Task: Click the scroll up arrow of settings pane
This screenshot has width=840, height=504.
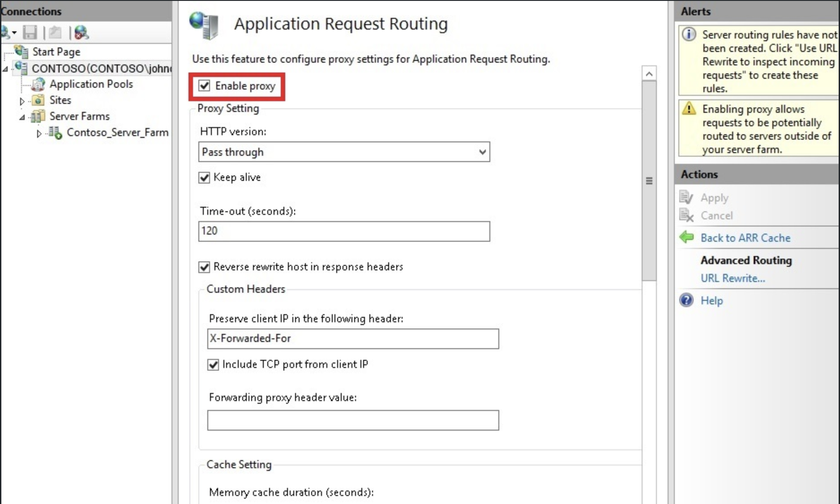Action: [x=649, y=73]
